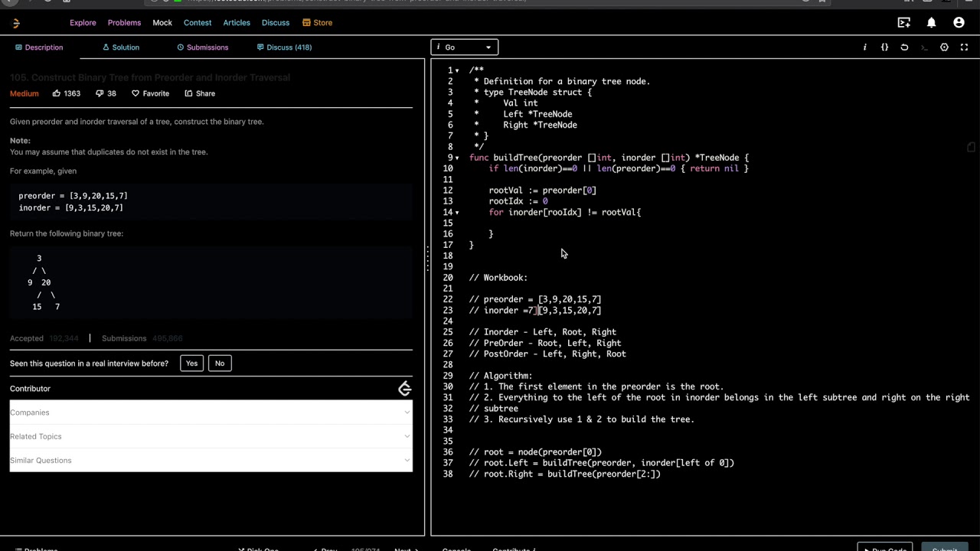Click the contributor logo icon
The height and width of the screenshot is (551, 980).
tap(404, 389)
